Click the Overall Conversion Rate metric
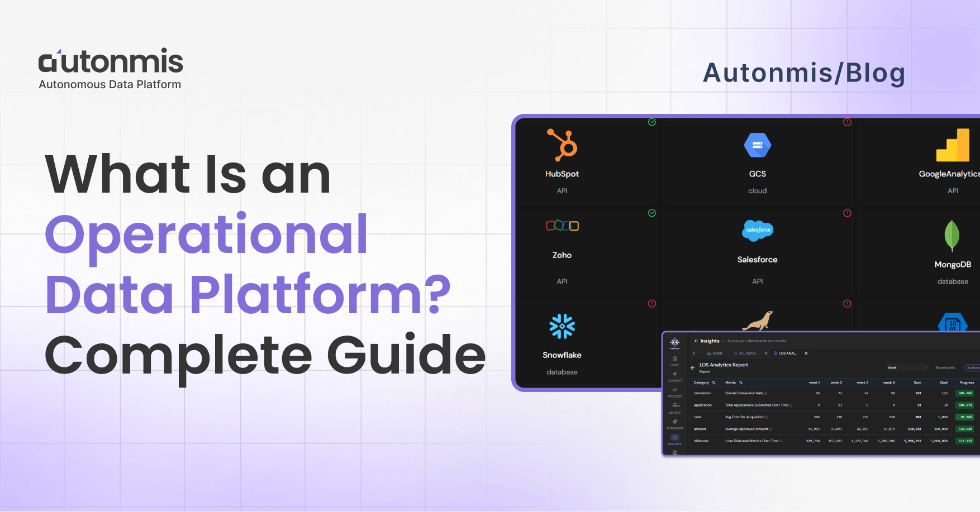980x512 pixels. click(744, 393)
